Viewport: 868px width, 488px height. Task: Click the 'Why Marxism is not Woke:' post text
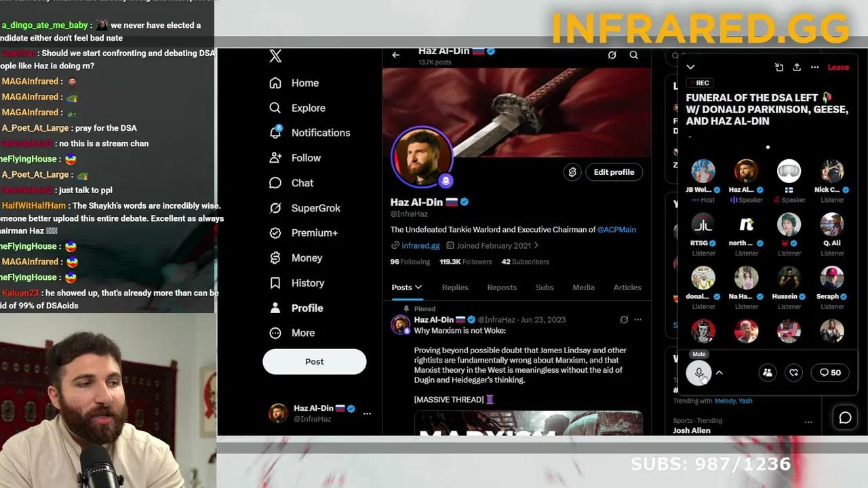click(x=460, y=331)
